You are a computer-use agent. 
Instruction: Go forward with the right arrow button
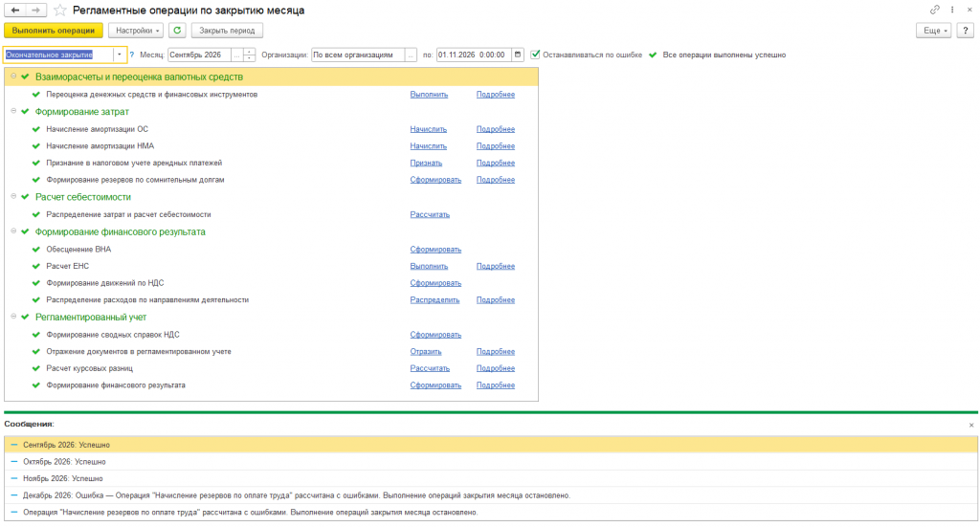[x=36, y=10]
